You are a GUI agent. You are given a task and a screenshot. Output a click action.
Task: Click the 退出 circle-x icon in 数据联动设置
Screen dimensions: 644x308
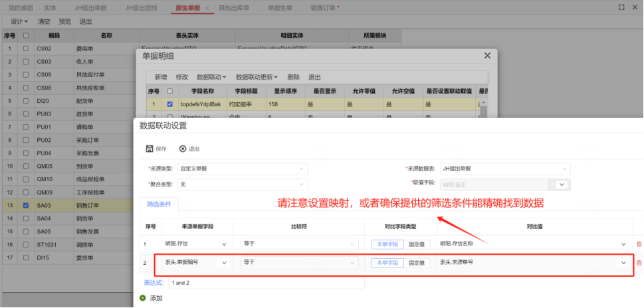coord(183,149)
